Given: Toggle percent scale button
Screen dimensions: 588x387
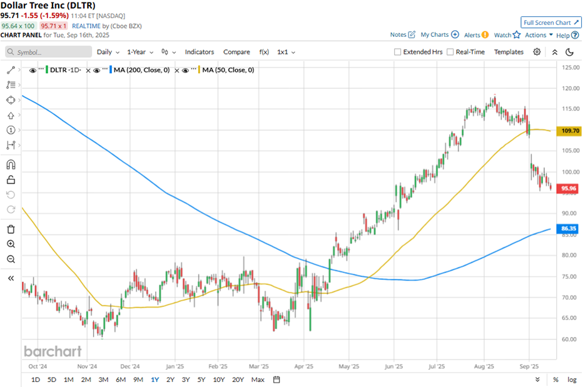Looking at the screenshot, I should [555, 379].
